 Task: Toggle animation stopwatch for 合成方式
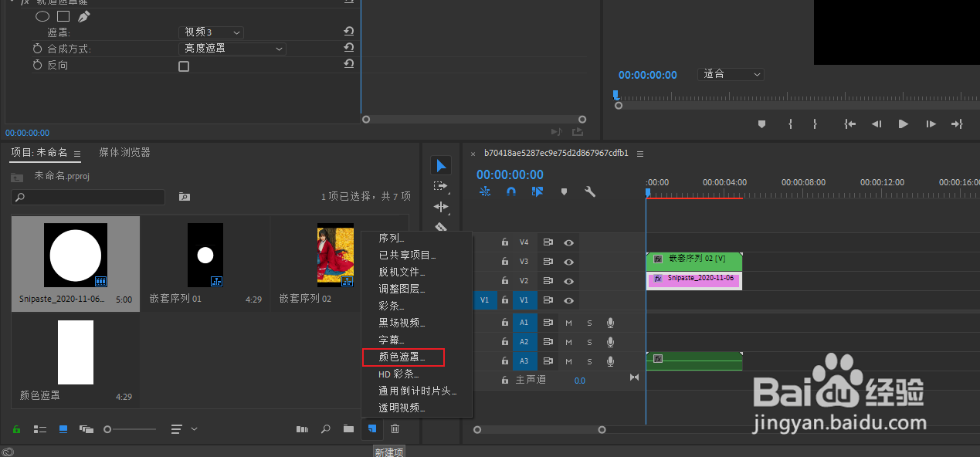click(x=37, y=49)
